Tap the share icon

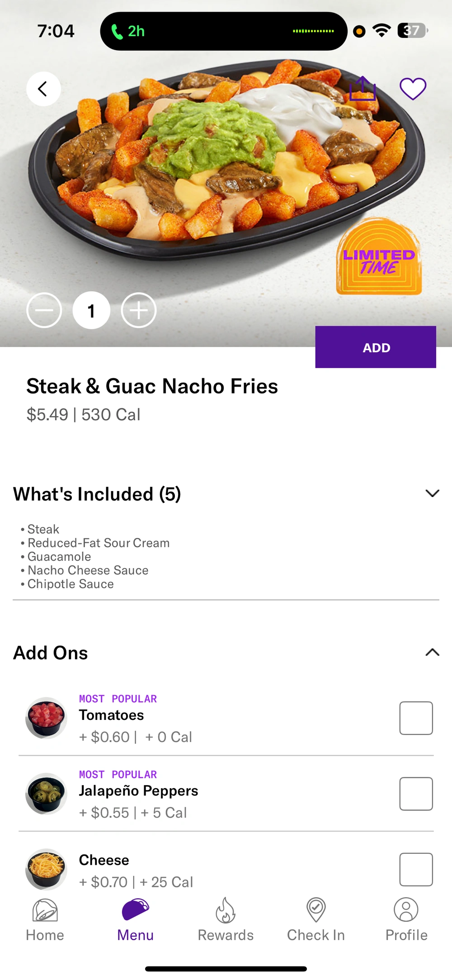click(x=363, y=89)
